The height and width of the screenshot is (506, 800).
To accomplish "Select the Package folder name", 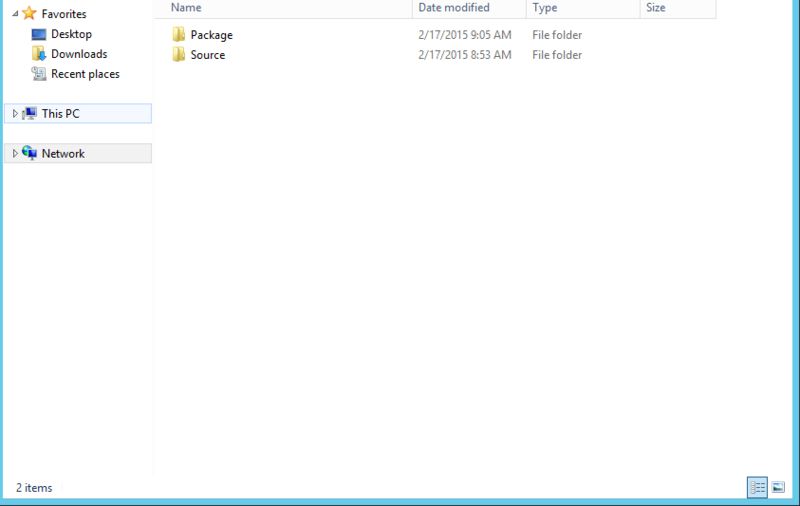I will pyautogui.click(x=211, y=35).
